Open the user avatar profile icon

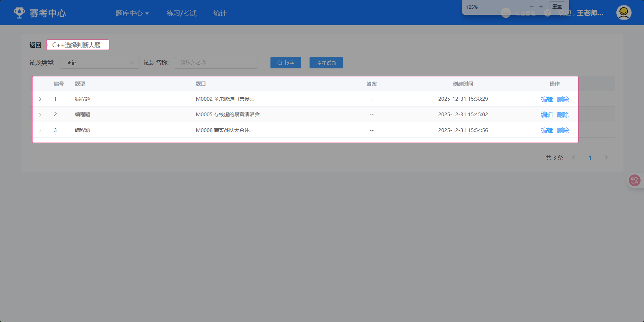(623, 13)
